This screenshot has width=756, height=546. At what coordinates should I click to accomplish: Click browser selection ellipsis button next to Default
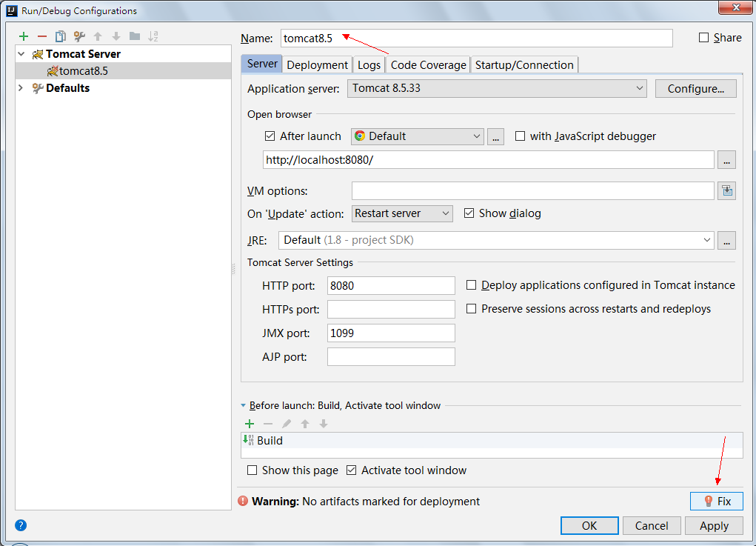click(495, 136)
